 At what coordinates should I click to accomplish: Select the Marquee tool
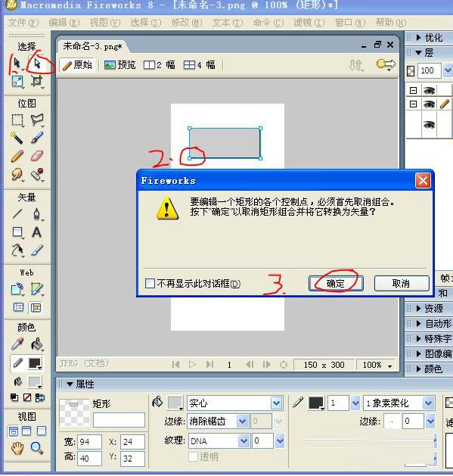pyautogui.click(x=17, y=120)
